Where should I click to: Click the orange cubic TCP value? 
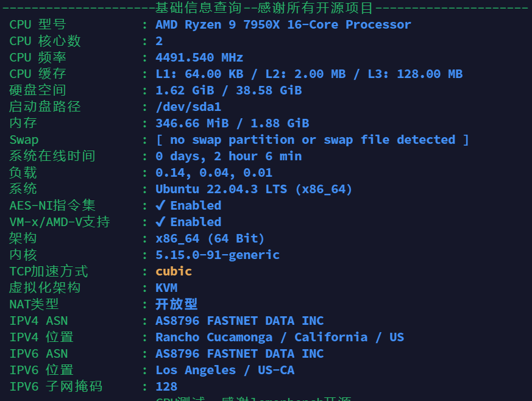point(174,271)
